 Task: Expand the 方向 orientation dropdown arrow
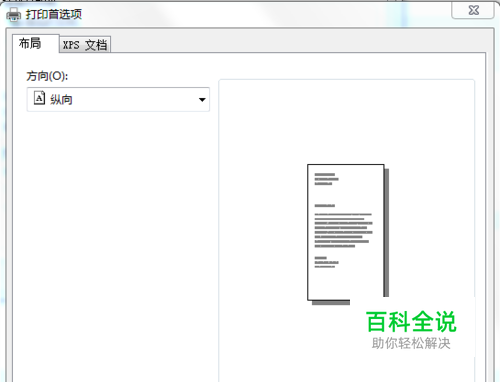tap(202, 100)
